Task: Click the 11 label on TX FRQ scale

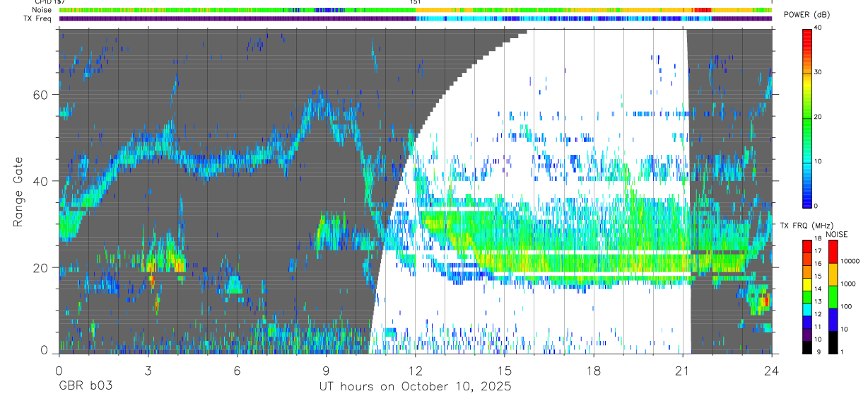Action: click(817, 327)
